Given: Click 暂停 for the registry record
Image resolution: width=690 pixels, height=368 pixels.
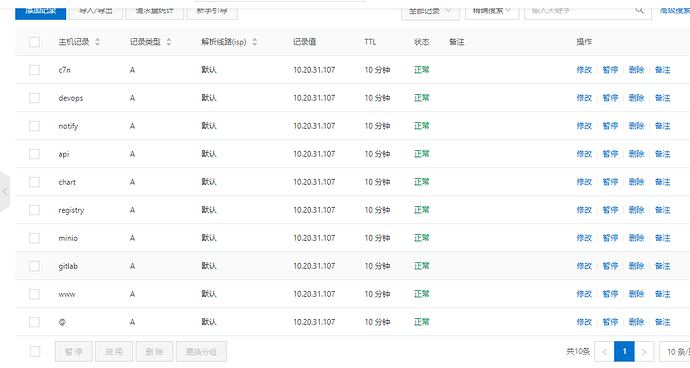Looking at the screenshot, I should click(610, 210).
